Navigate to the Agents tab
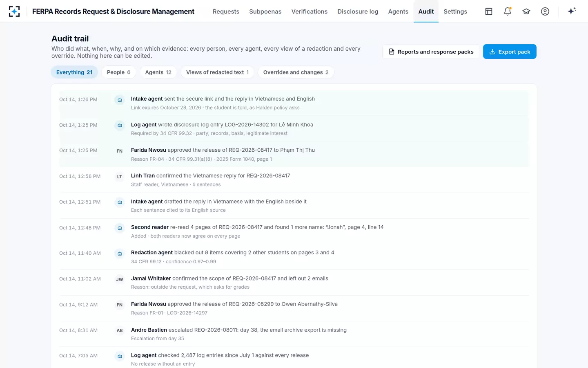 (398, 11)
